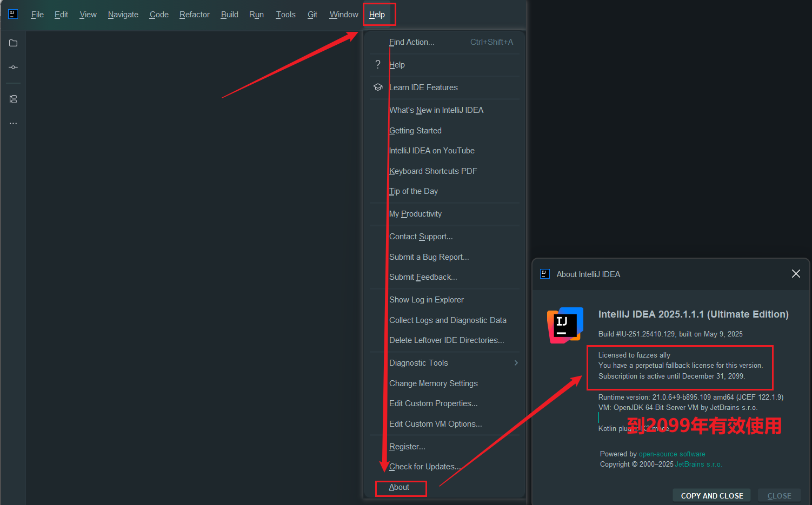The height and width of the screenshot is (505, 812).
Task: Click the IntelliJ IDEA 2025.1.1.1 (Ultimate Edition) heading
Action: [694, 314]
